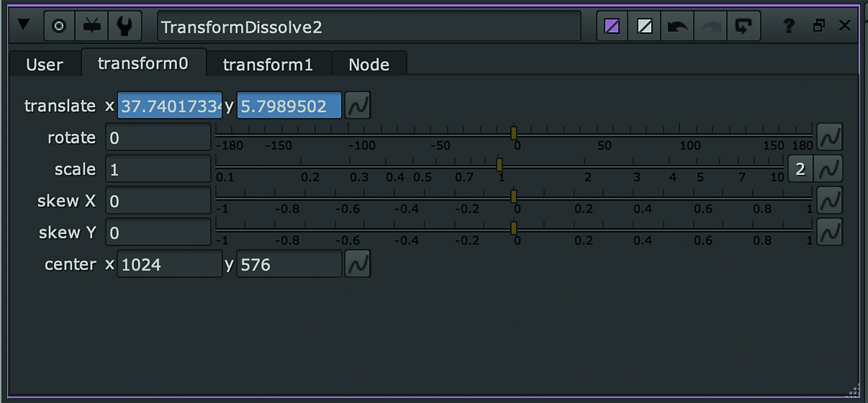The width and height of the screenshot is (868, 403).
Task: Open the rotate animation curve menu
Action: 830,137
